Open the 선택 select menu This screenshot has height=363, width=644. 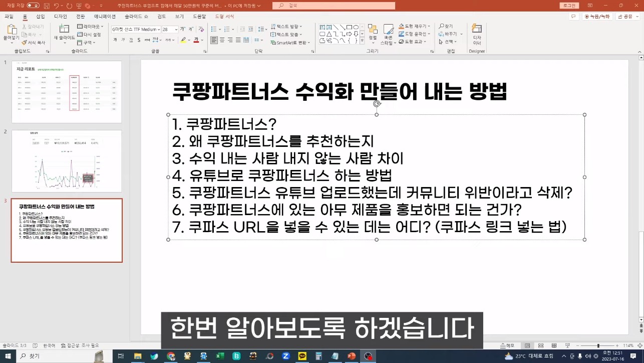coord(447,42)
